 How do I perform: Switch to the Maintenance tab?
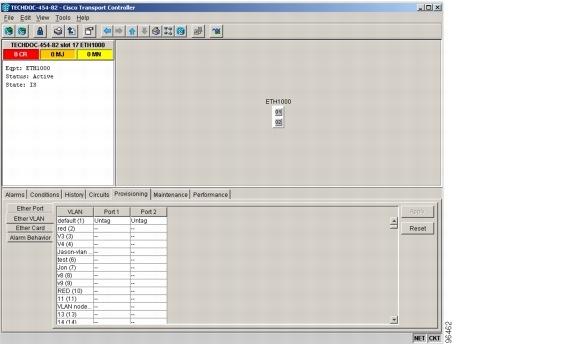170,194
